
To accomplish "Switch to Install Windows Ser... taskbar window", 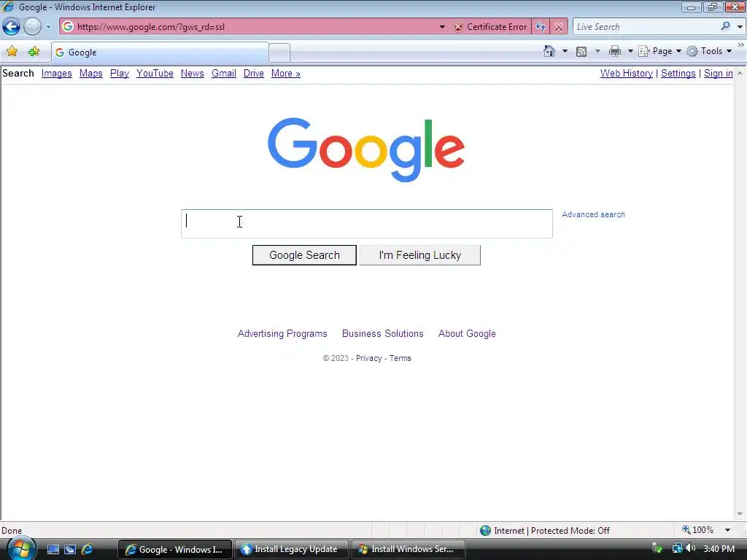I will pos(409,550).
